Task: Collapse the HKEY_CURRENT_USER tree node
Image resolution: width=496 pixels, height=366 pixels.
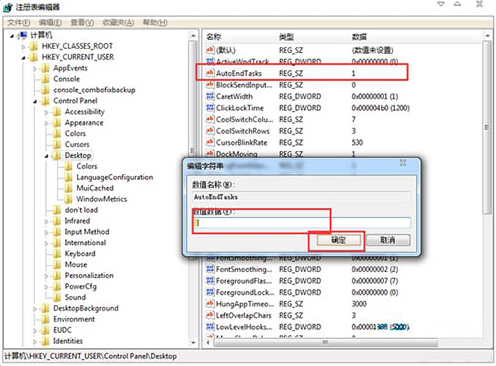Action: click(x=23, y=58)
